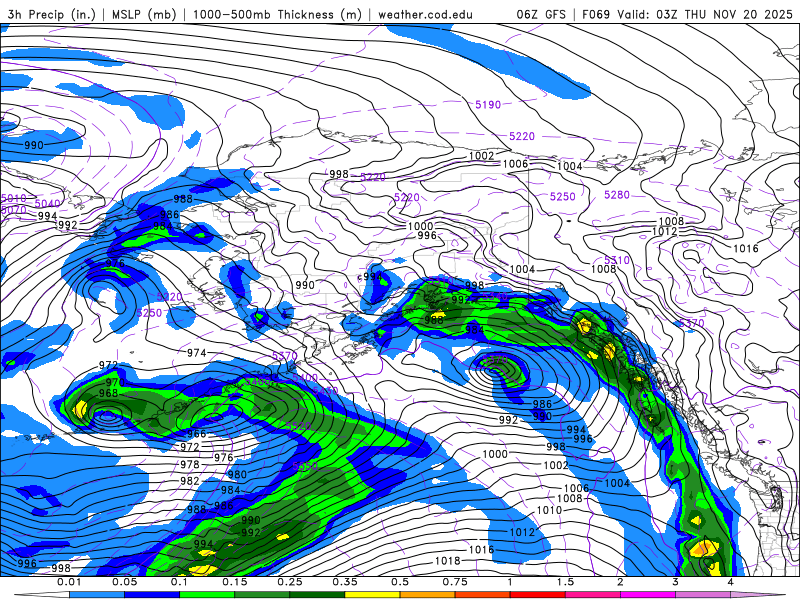This screenshot has width=800, height=600.
Task: Click the orange 0.5–0.75 legend swatch
Action: click(428, 595)
